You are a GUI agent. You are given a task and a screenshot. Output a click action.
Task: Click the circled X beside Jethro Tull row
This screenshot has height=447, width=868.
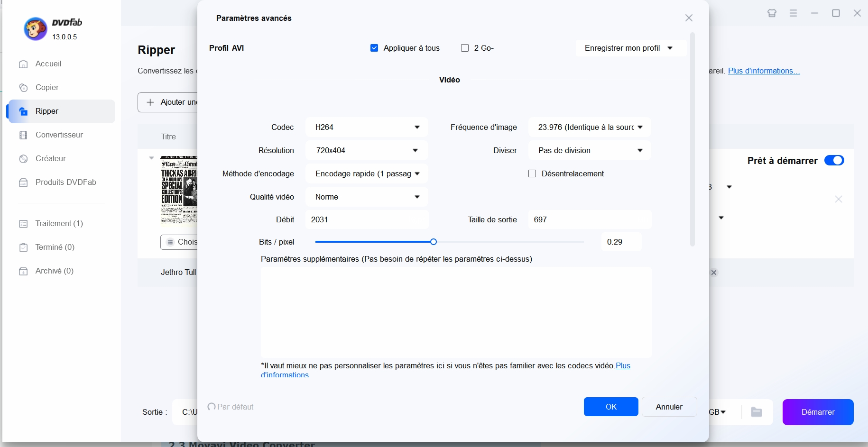coord(714,273)
